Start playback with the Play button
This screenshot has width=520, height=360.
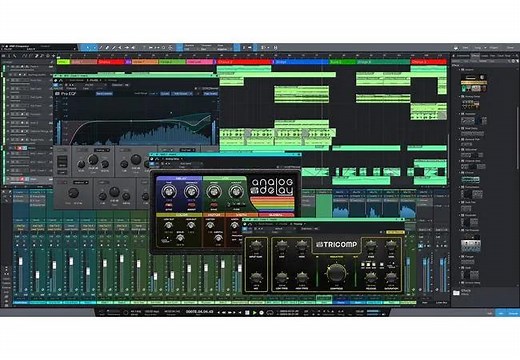(254, 313)
